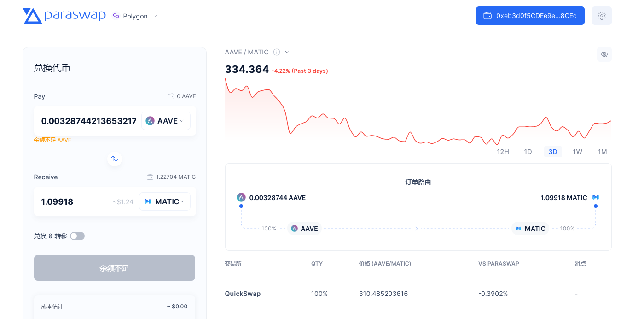Click MATIC icon beside 1.09918 MATIC route
Viewport: 644px width, 319px height.
[x=596, y=197]
